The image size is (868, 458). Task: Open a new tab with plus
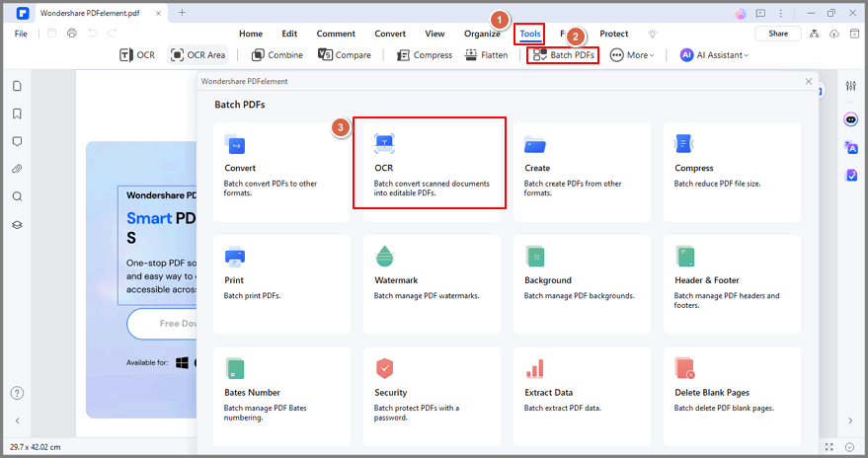(182, 13)
